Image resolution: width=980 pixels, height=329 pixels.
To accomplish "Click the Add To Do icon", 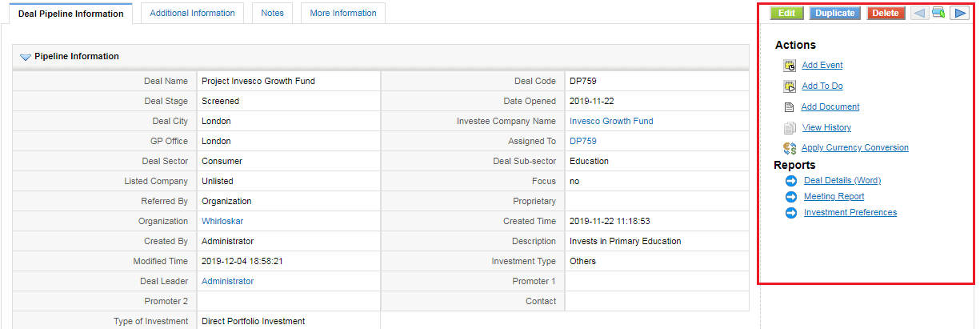I will point(789,86).
